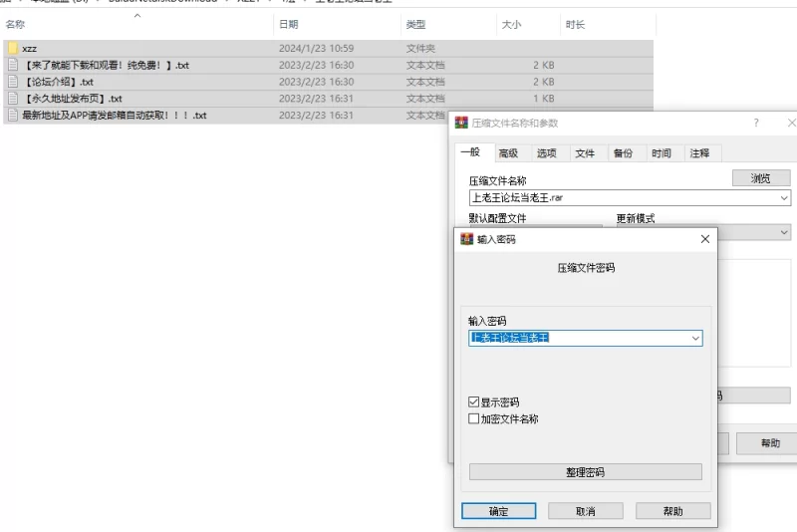Enable the 加密文件名称 checkbox
The height and width of the screenshot is (532, 797).
(x=474, y=419)
